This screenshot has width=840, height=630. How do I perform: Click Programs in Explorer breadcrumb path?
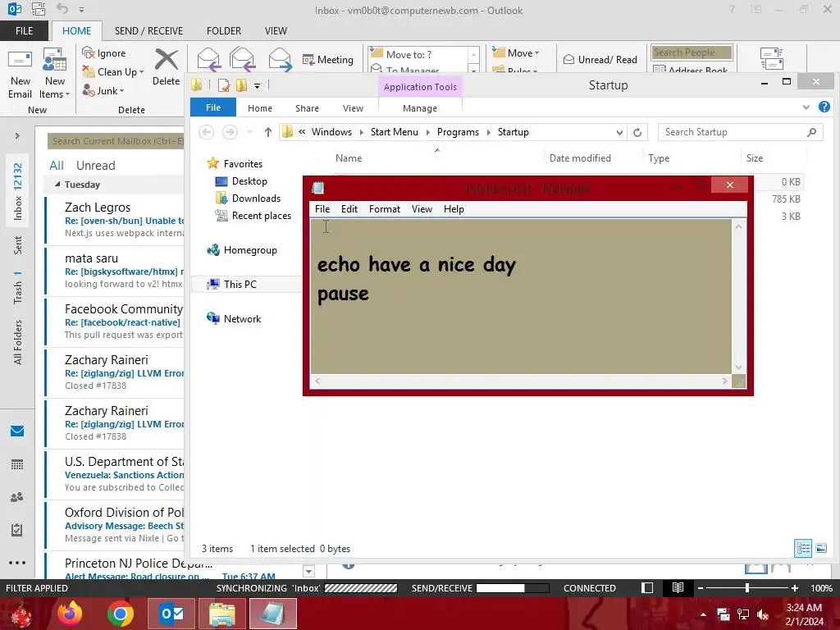click(458, 132)
